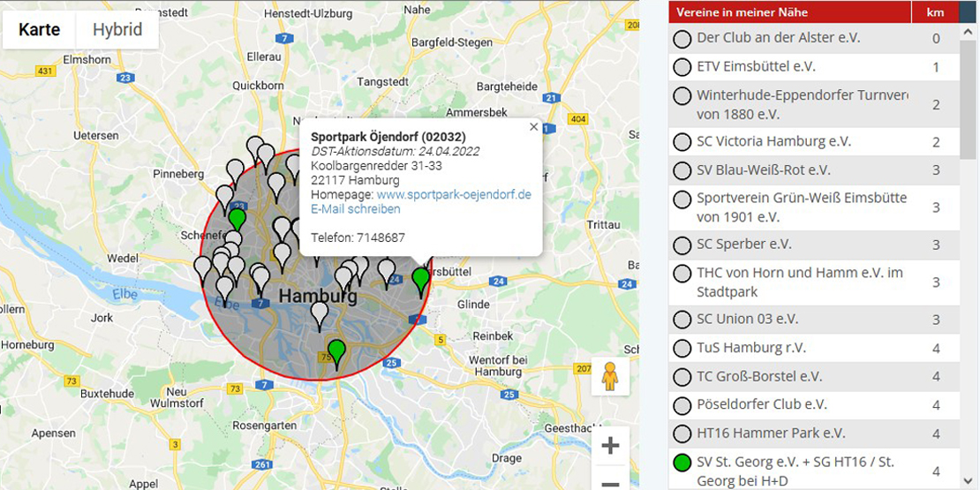Switch map to Karte view
Screen dimensions: 980x490
(40, 29)
